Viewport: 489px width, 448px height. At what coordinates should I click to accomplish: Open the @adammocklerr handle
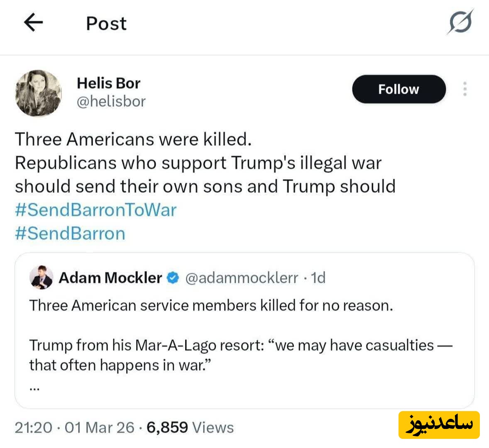(242, 278)
